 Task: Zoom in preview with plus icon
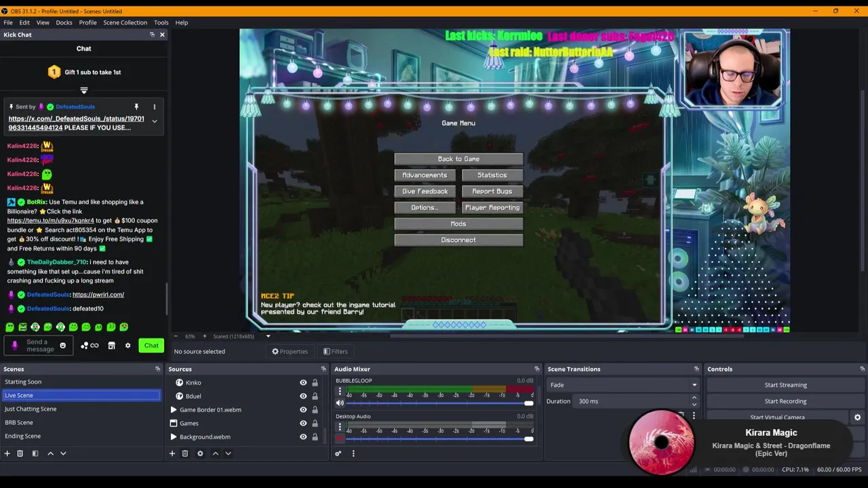[204, 336]
